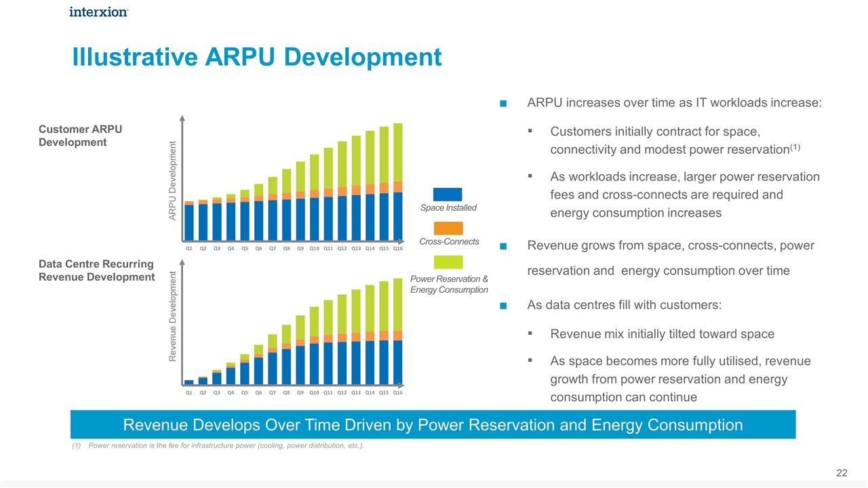Click the blue Revenue Develops Over Time banner
The width and height of the screenshot is (868, 488).
(433, 425)
